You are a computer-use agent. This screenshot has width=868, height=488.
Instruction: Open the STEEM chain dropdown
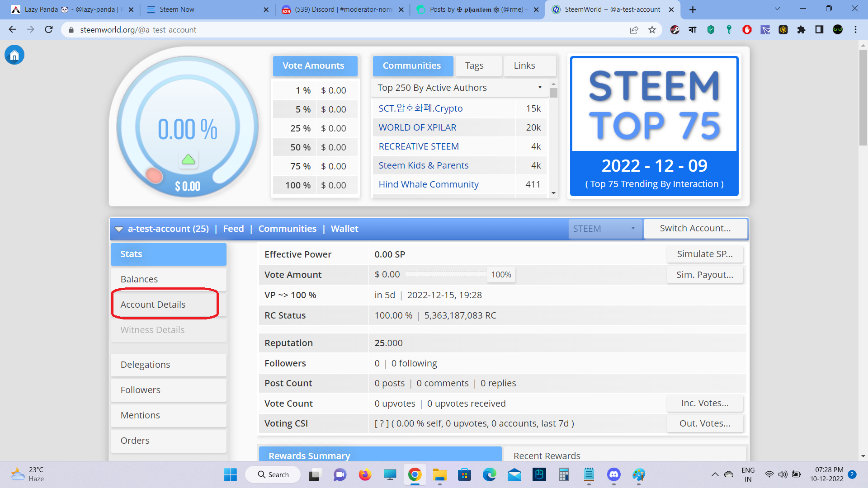[604, 229]
